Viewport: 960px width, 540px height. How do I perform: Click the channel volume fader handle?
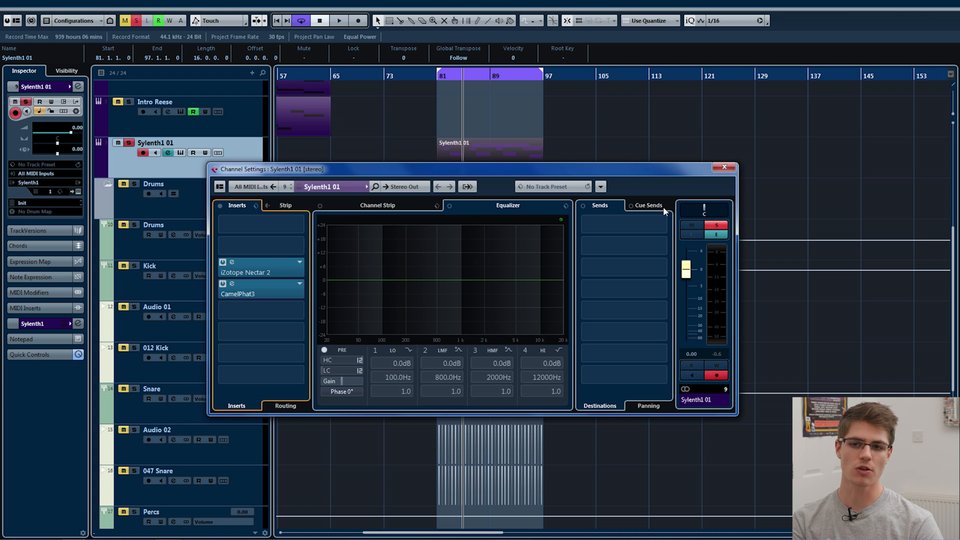[x=686, y=269]
